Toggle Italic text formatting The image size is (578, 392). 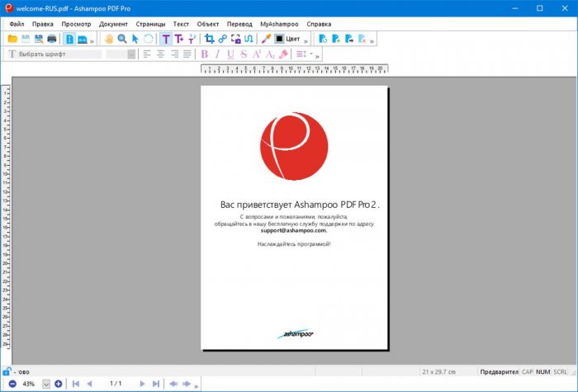(x=218, y=54)
